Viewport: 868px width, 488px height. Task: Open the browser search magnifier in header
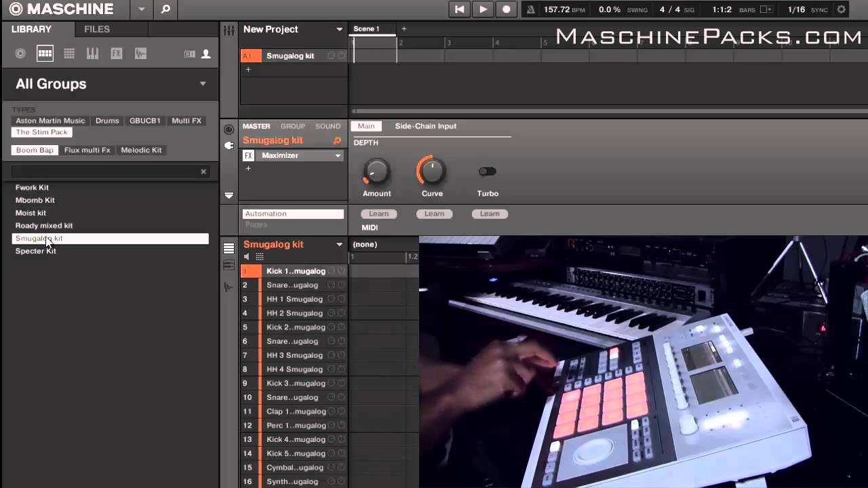(165, 9)
